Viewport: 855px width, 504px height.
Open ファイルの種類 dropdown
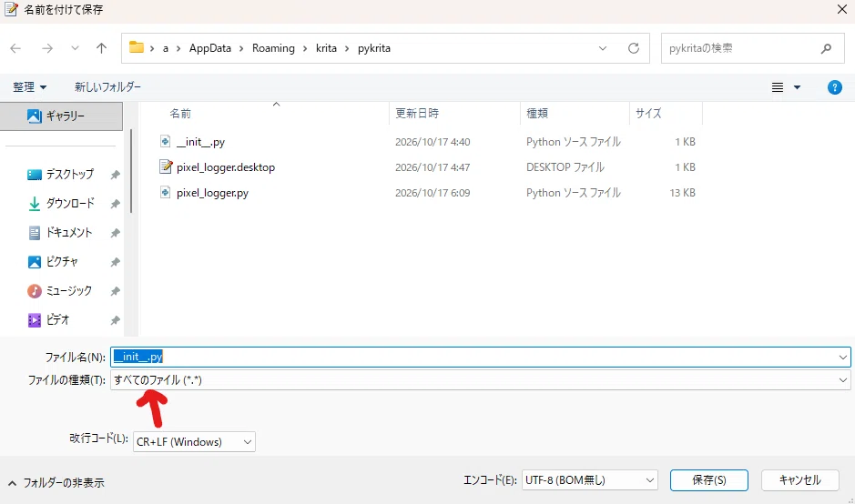[481, 379]
